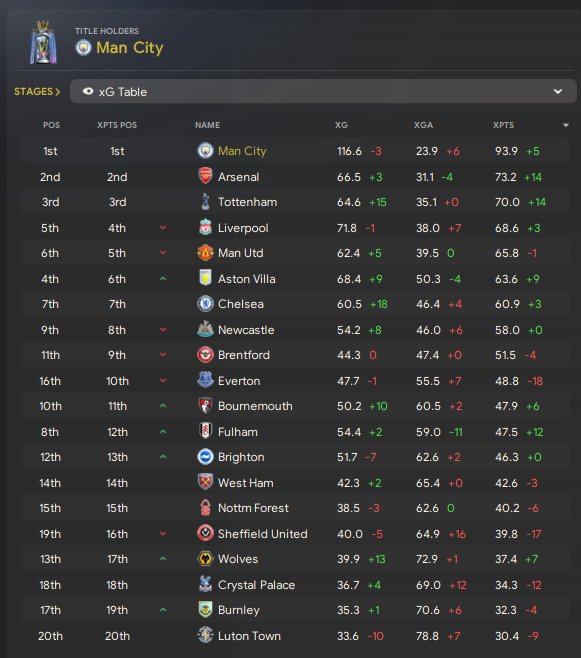Open Aston Villa team name link
This screenshot has height=658, width=581.
[247, 279]
